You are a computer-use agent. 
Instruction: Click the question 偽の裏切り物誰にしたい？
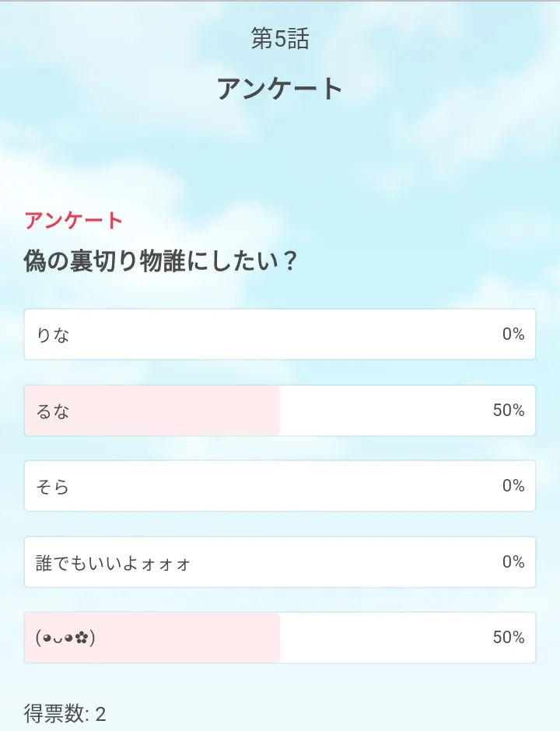[x=161, y=261]
